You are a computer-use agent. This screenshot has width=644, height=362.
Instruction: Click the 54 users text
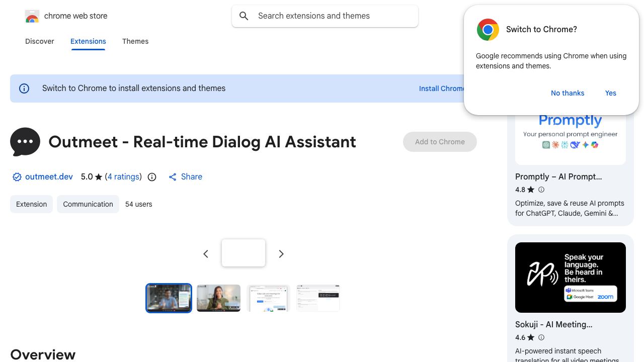(x=139, y=204)
